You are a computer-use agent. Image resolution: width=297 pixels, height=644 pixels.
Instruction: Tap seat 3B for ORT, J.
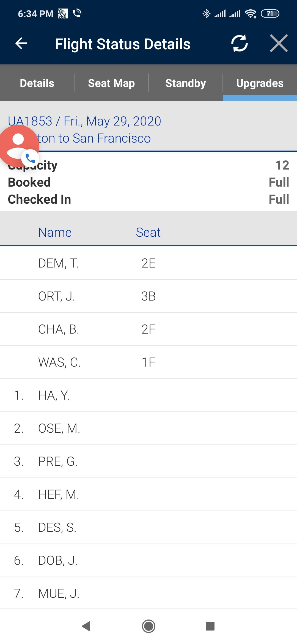(148, 296)
